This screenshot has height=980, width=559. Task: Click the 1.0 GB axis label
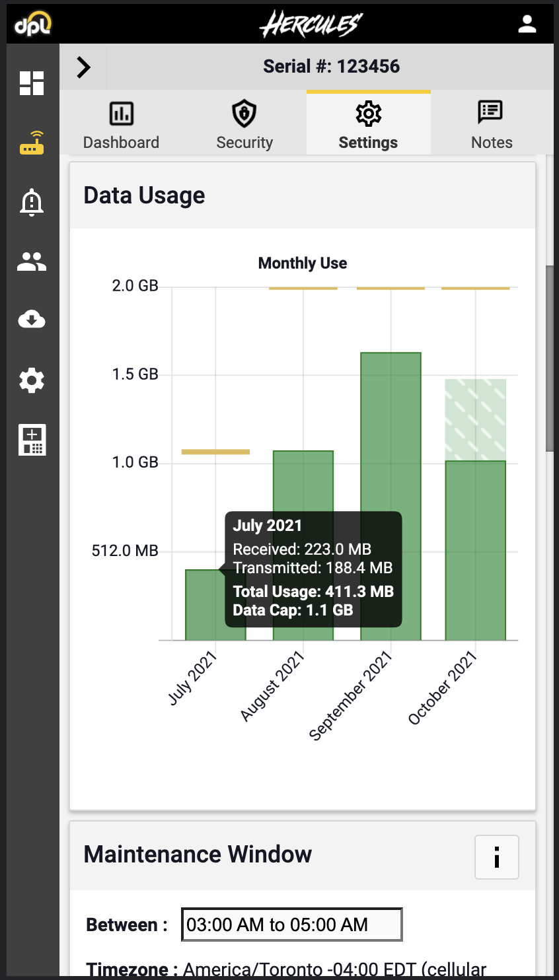(135, 462)
